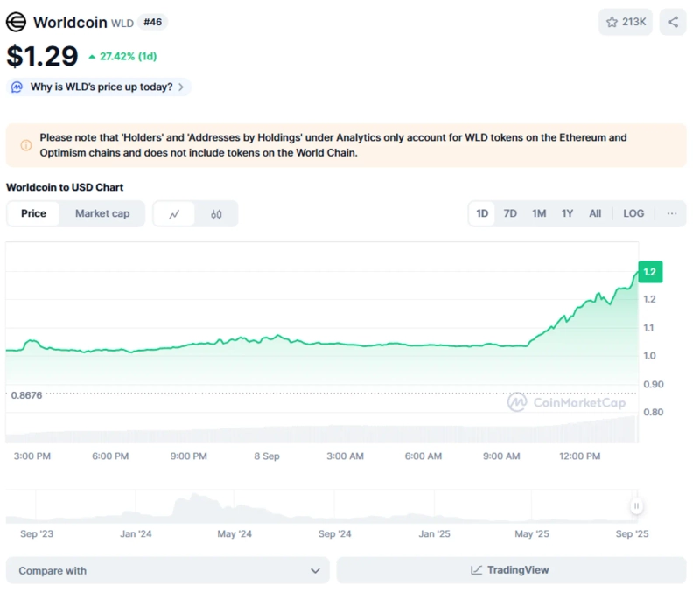This screenshot has height=592, width=700.
Task: Click the AI chat icon beside price question
Action: click(x=17, y=87)
